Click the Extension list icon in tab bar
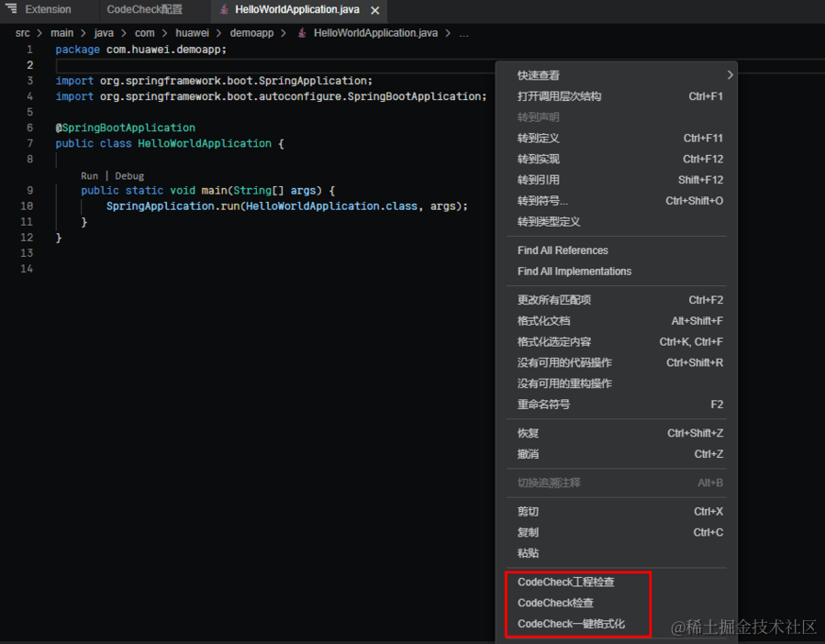Image resolution: width=825 pixels, height=644 pixels. (12, 9)
